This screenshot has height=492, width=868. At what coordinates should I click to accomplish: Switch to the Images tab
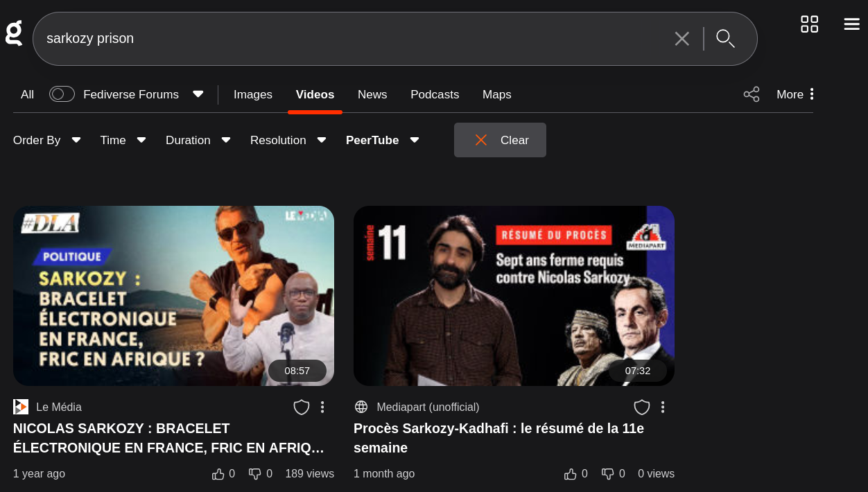click(x=252, y=94)
